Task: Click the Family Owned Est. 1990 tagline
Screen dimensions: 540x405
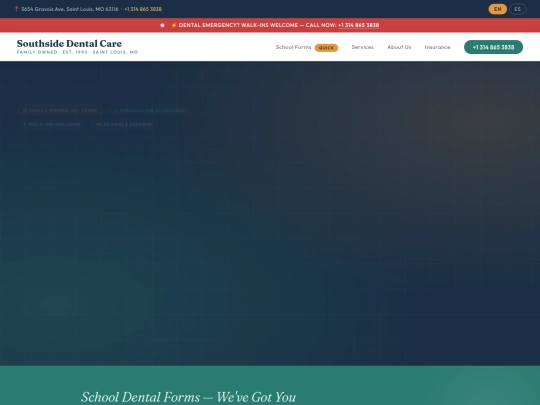Action: [x=77, y=52]
